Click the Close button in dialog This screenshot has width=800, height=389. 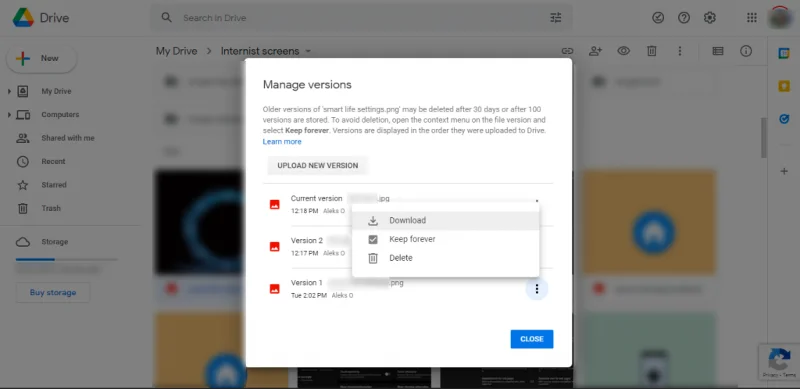coord(532,339)
